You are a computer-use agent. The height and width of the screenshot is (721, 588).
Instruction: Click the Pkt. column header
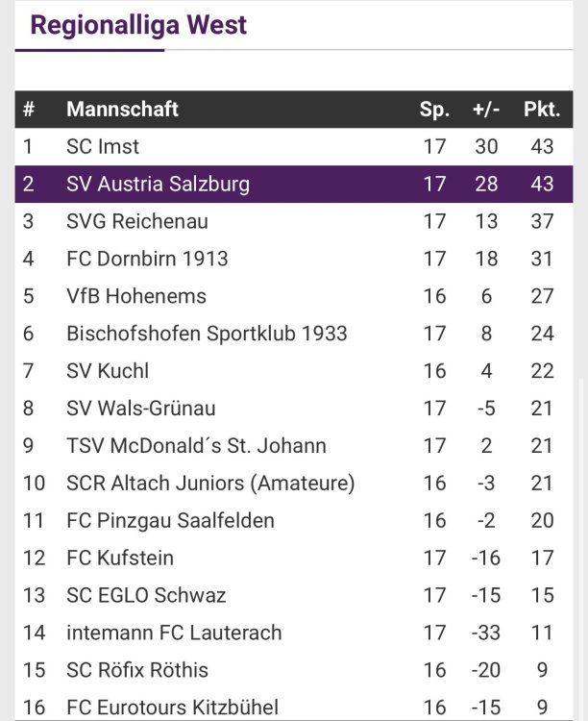click(542, 110)
